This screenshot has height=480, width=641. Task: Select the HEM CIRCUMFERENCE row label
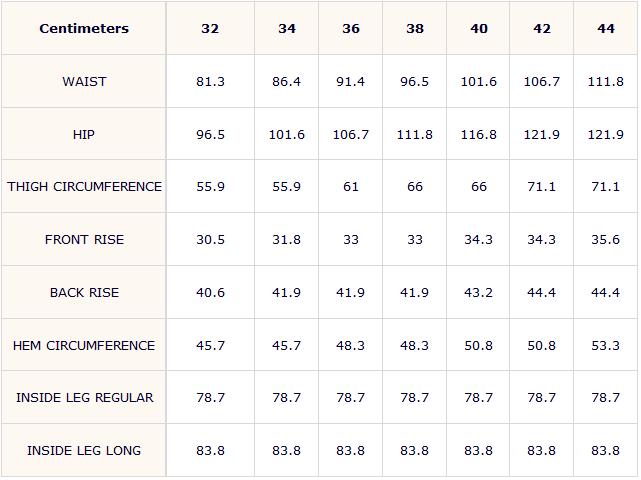coord(84,345)
